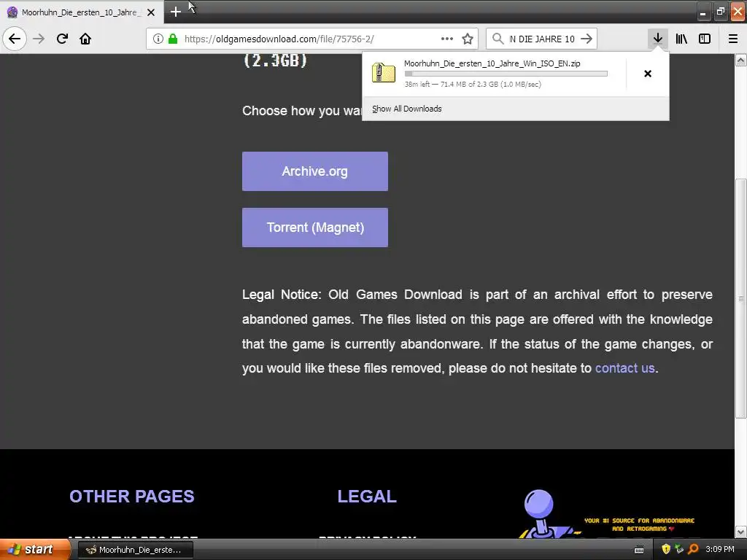Reload the current page
This screenshot has width=747, height=560.
click(62, 39)
